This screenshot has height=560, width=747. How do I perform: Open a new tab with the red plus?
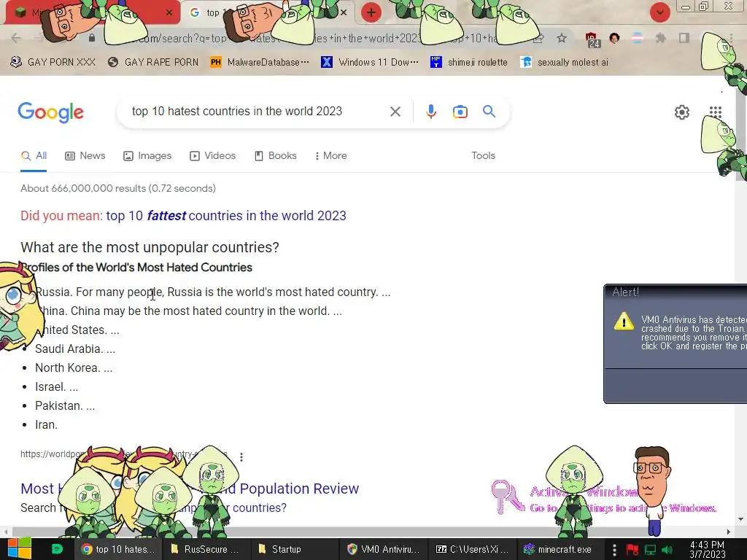[x=371, y=12]
